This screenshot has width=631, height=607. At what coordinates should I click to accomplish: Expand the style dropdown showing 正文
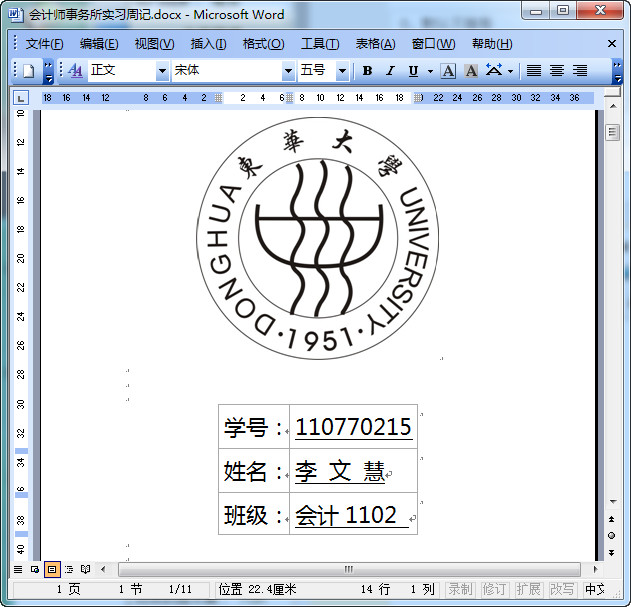click(x=162, y=71)
